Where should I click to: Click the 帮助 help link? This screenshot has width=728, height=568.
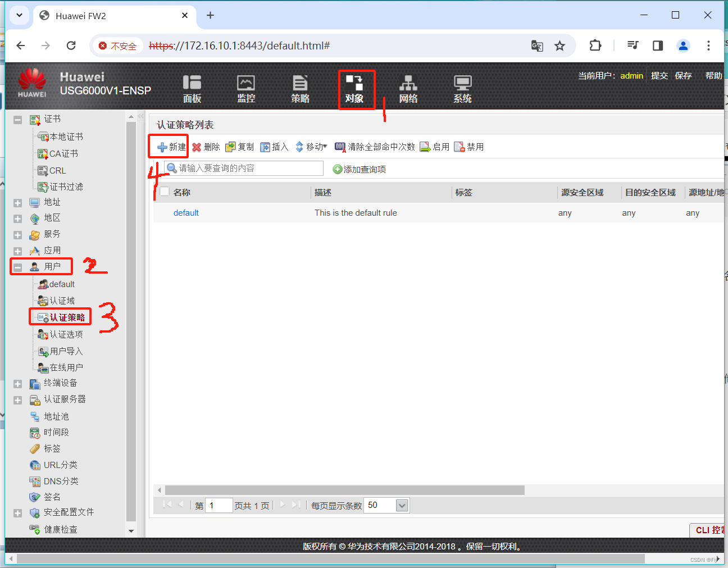pos(714,76)
